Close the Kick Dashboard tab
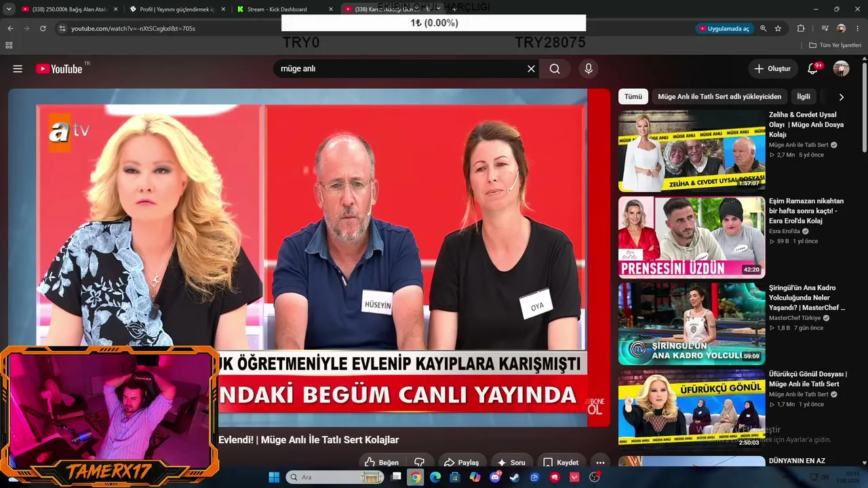Screen dimensions: 868x488 pyautogui.click(x=331, y=9)
